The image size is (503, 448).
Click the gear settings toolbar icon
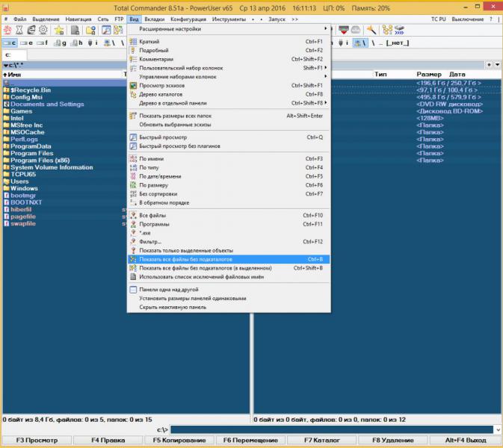point(43,30)
